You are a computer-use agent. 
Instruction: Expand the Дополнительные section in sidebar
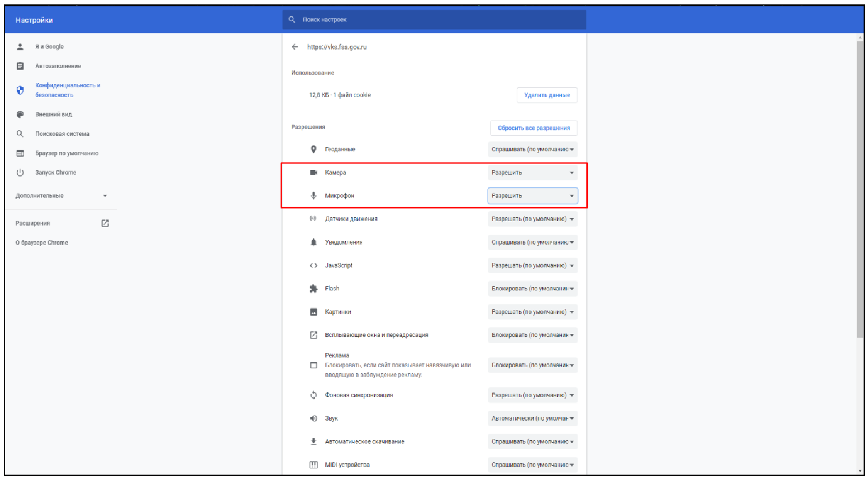61,196
